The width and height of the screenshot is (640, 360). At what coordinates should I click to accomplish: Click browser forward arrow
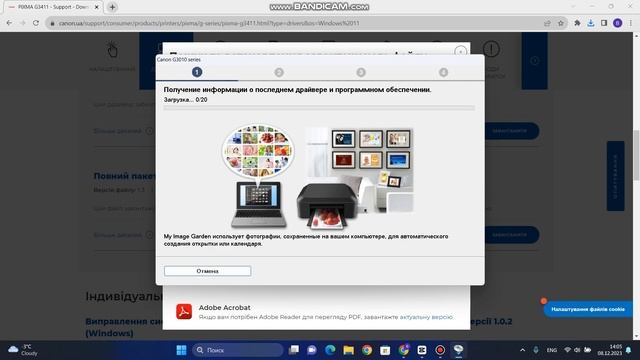(22, 23)
